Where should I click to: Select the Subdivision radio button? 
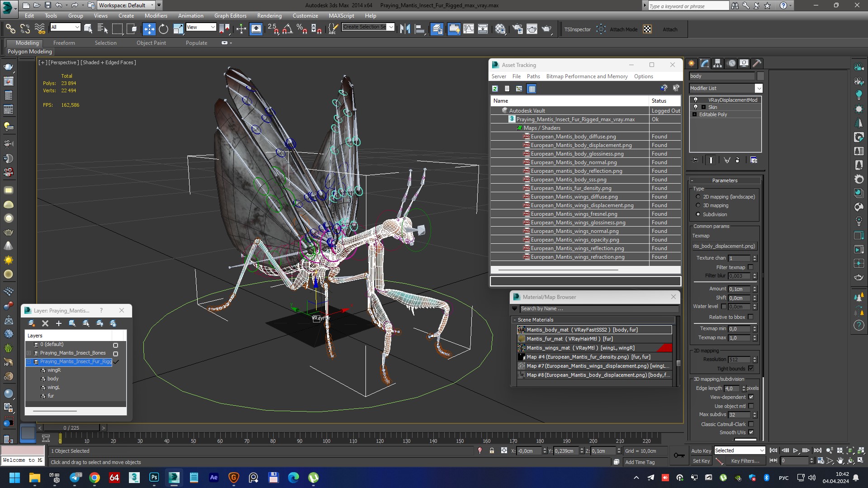(698, 214)
